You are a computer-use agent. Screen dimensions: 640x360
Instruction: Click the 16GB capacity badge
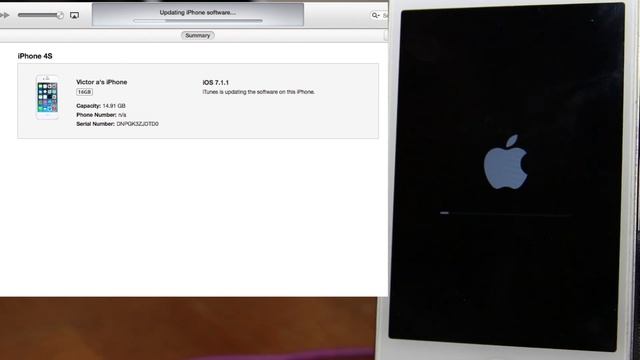pyautogui.click(x=84, y=92)
